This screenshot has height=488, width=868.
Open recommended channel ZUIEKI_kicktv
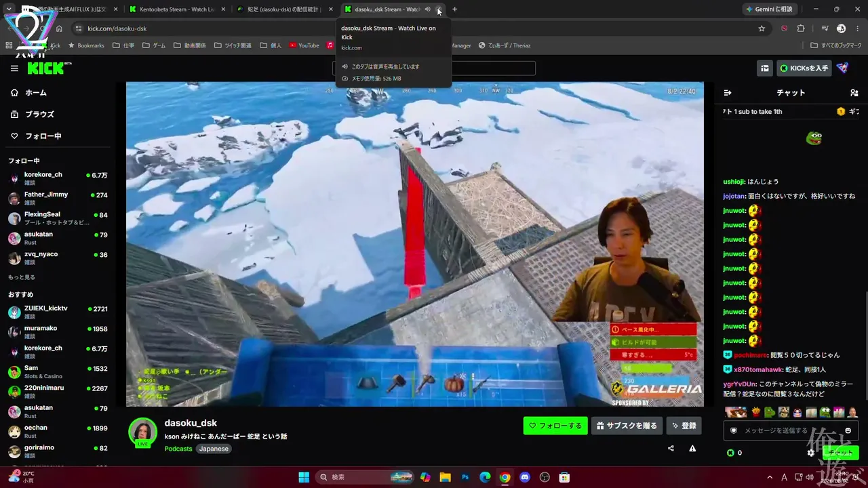[x=58, y=312]
